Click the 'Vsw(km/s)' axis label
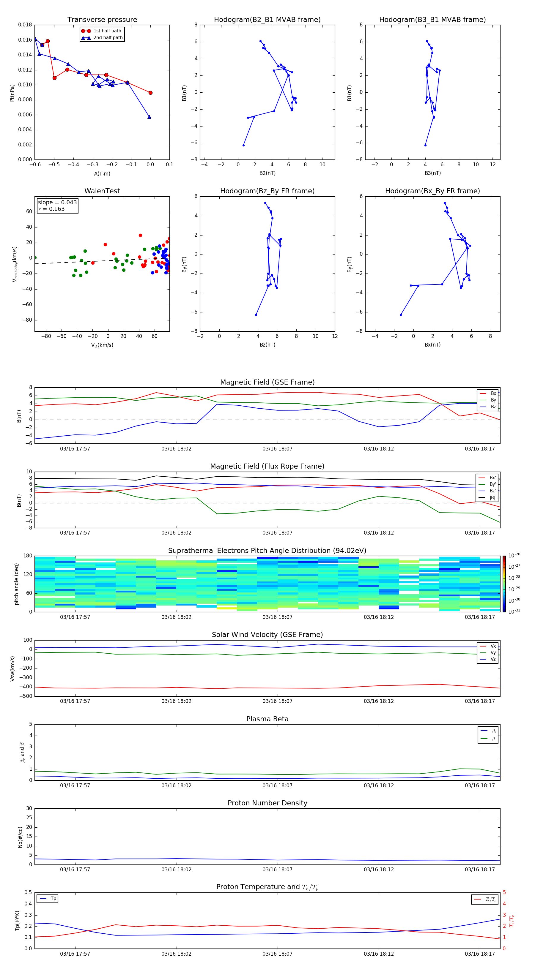This screenshot has height=980, width=535. click(x=12, y=668)
